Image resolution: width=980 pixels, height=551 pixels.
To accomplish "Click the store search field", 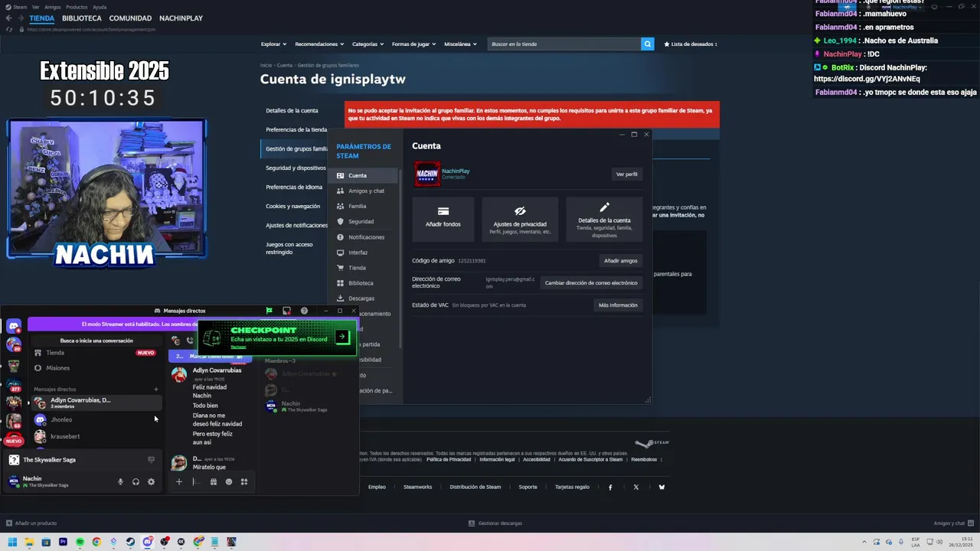I will click(x=564, y=44).
